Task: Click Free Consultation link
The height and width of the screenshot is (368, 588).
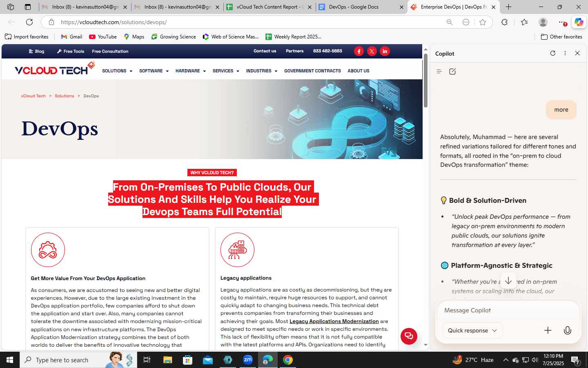Action: pyautogui.click(x=110, y=51)
